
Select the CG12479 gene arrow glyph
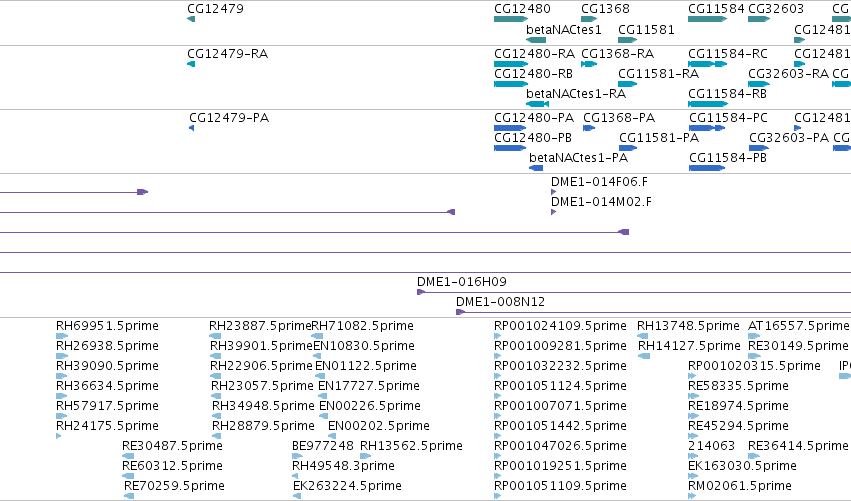tap(191, 20)
